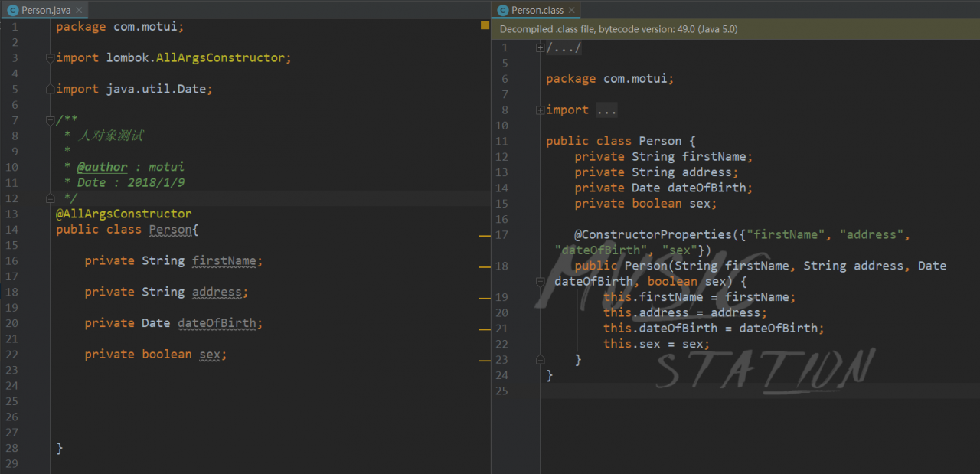Switch to the Person.class tab
This screenshot has width=980, height=474.
[x=537, y=10]
